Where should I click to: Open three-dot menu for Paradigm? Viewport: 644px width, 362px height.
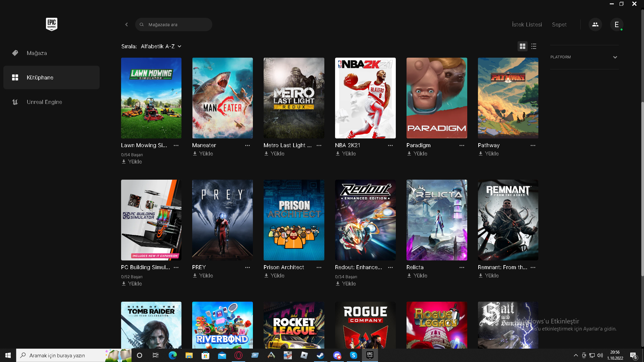(x=462, y=145)
